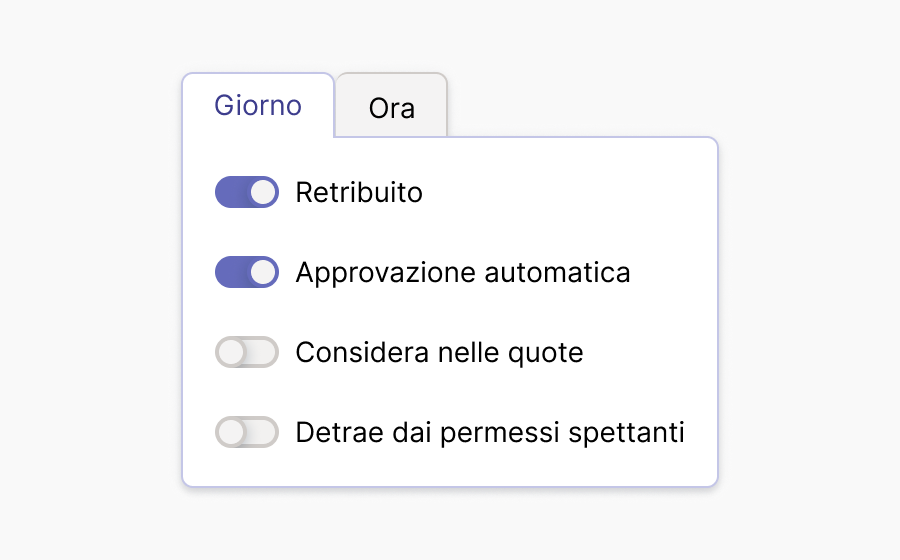Screen dimensions: 900x560
Task: Click the Retribuito label text
Action: coord(359,192)
